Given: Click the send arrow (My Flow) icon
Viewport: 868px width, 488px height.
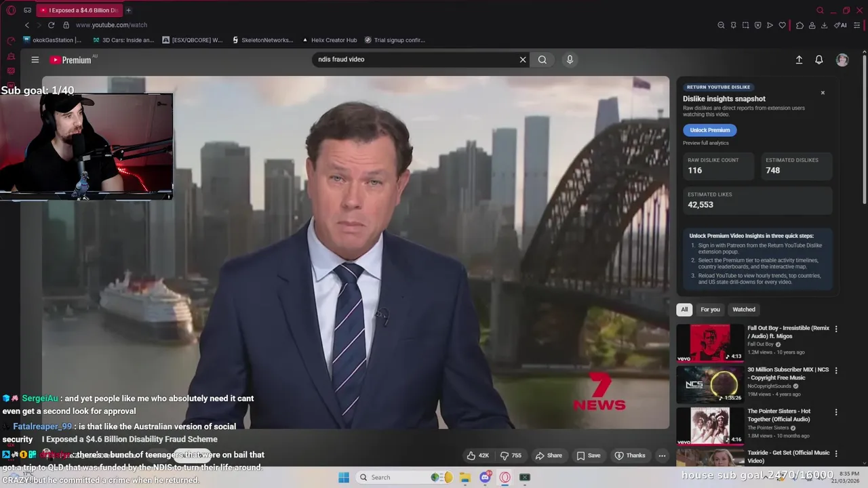Looking at the screenshot, I should point(770,25).
